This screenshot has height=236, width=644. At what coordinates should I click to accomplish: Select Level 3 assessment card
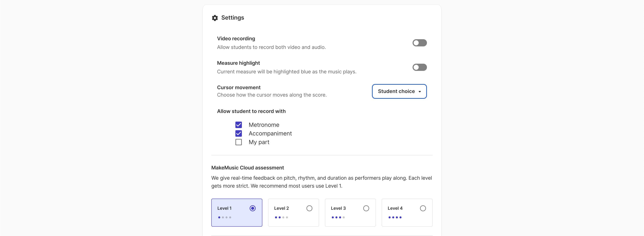coord(350,212)
